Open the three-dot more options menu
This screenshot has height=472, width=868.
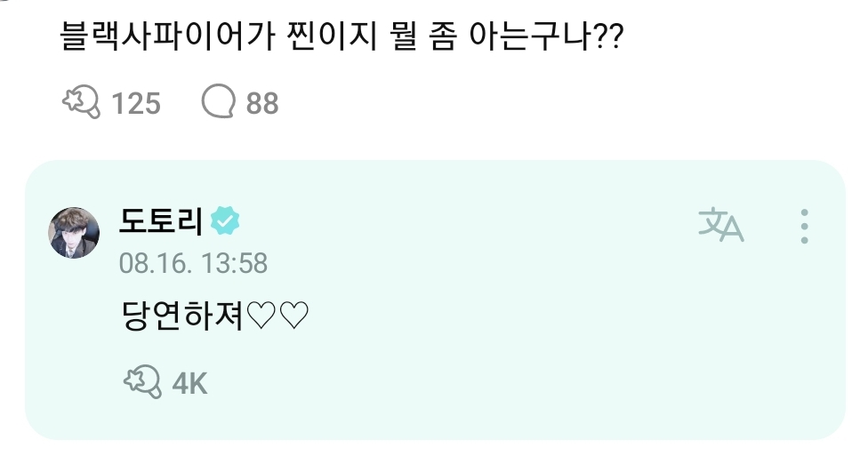(804, 226)
